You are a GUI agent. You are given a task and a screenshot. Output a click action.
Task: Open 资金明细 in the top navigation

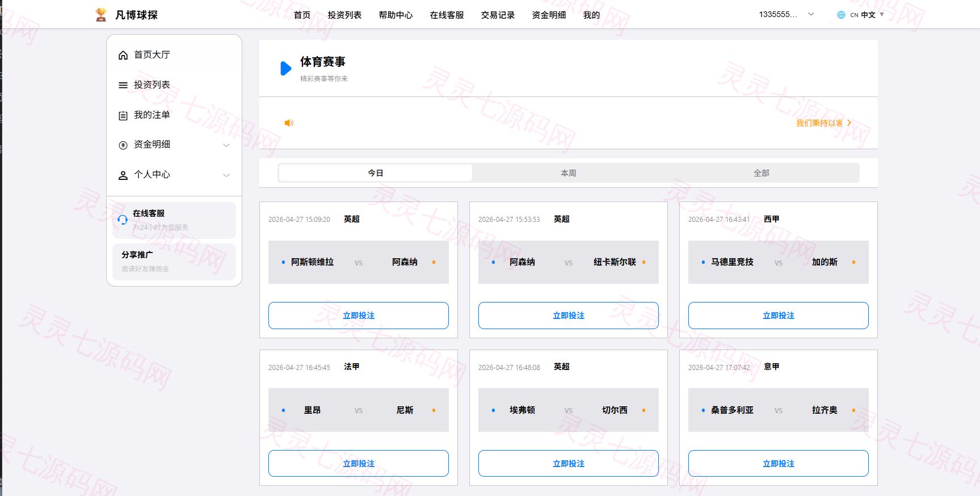(549, 15)
